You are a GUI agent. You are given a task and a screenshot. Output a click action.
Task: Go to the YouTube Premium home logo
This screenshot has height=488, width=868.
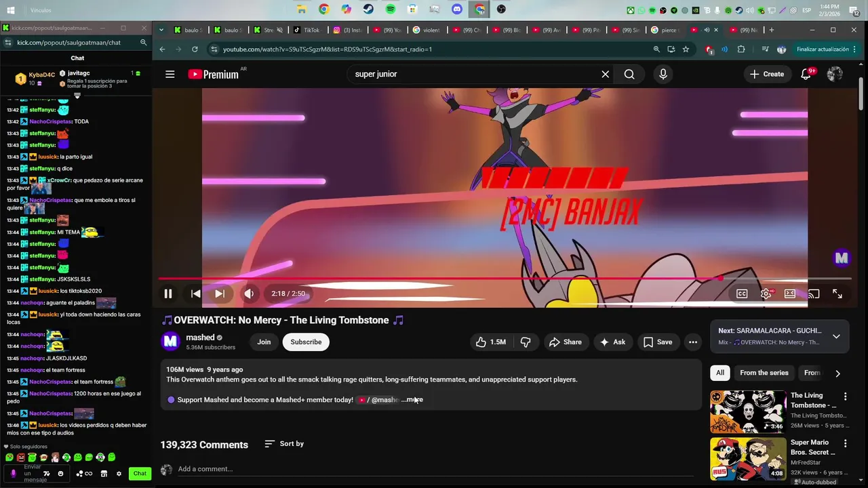213,75
